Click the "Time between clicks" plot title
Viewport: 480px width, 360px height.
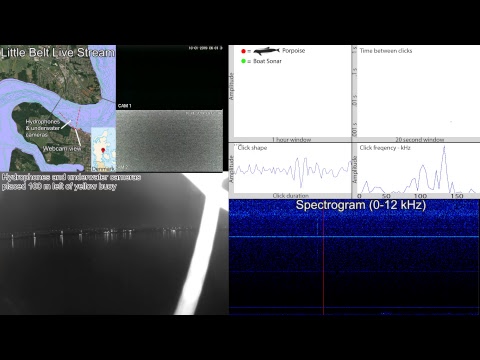tap(386, 51)
